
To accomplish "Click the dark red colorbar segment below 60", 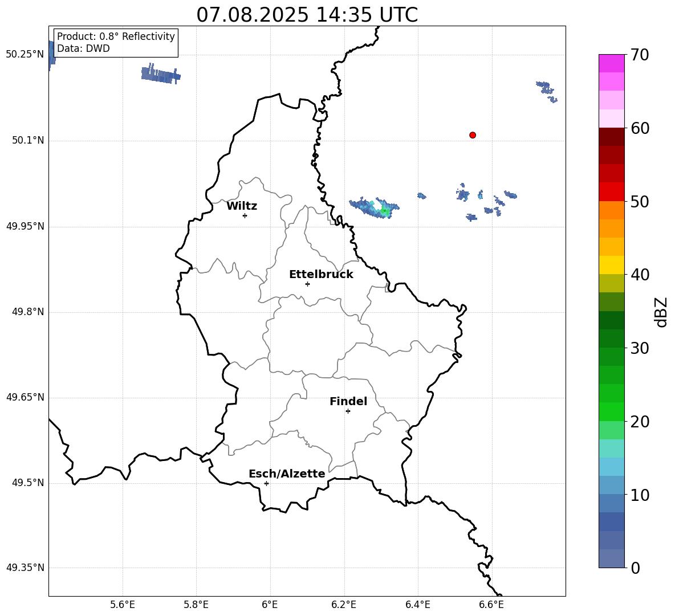I will pos(612,137).
